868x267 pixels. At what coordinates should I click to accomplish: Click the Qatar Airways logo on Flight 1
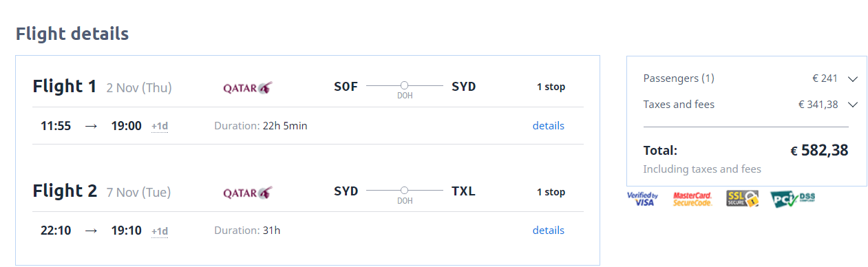point(248,87)
